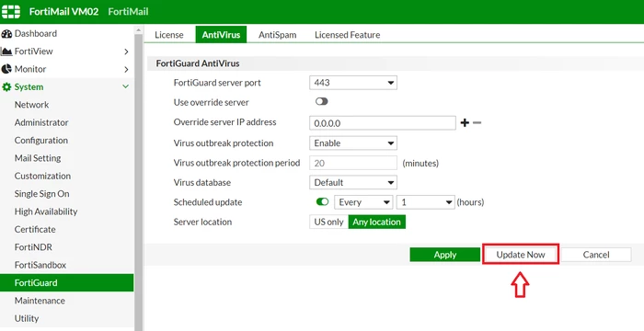
Task: Open the Dashboard page
Action: coord(35,34)
